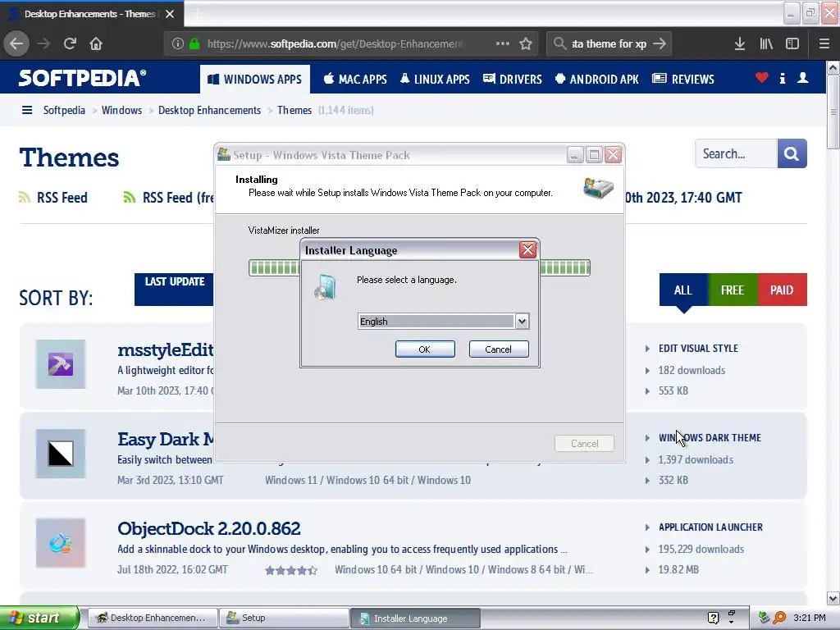Open the Softpedia breadcrumb hamburger menu
840x630 pixels.
pyautogui.click(x=27, y=111)
